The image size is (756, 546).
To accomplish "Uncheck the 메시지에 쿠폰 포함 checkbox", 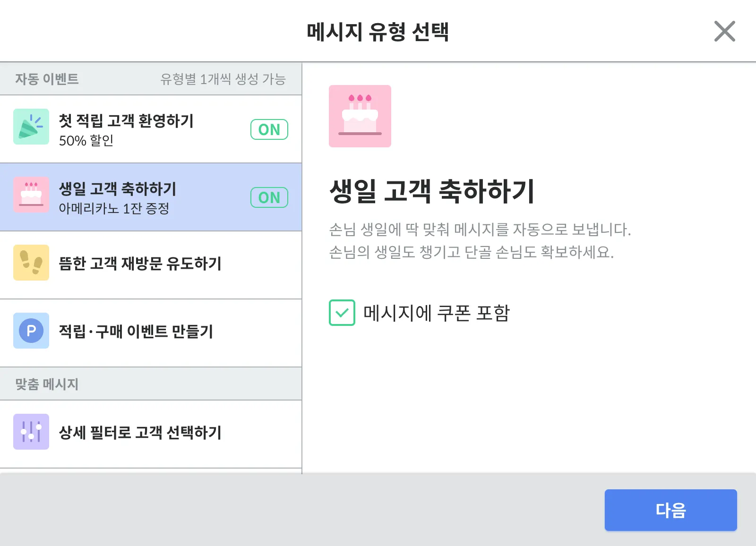I will (x=342, y=313).
